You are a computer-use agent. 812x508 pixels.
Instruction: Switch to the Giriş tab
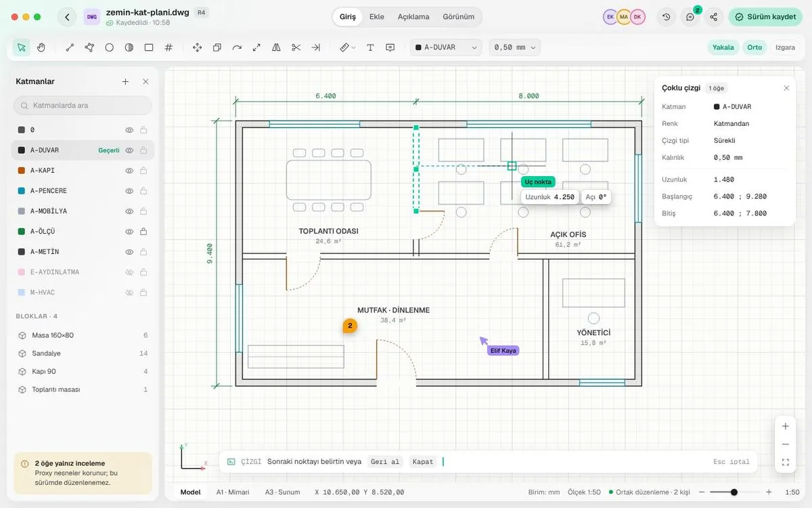click(348, 17)
